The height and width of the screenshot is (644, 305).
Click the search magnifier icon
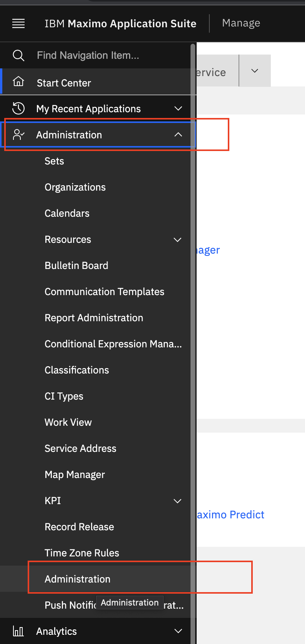[x=18, y=55]
